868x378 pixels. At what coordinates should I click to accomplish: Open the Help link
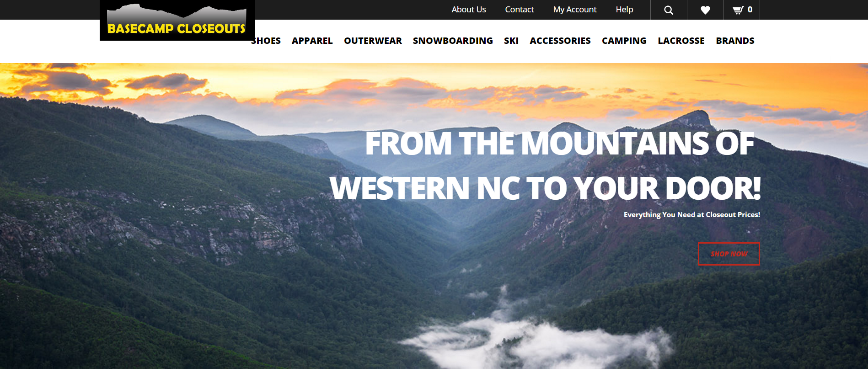[x=624, y=10]
